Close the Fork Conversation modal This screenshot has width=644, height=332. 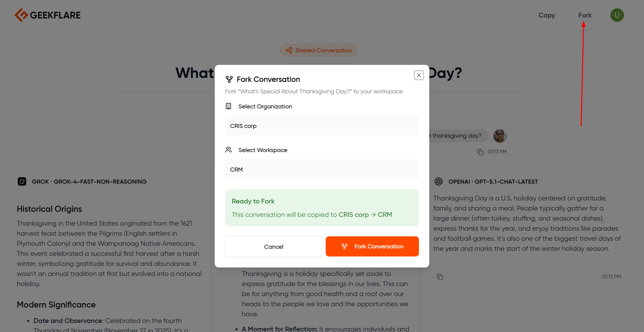pyautogui.click(x=419, y=75)
